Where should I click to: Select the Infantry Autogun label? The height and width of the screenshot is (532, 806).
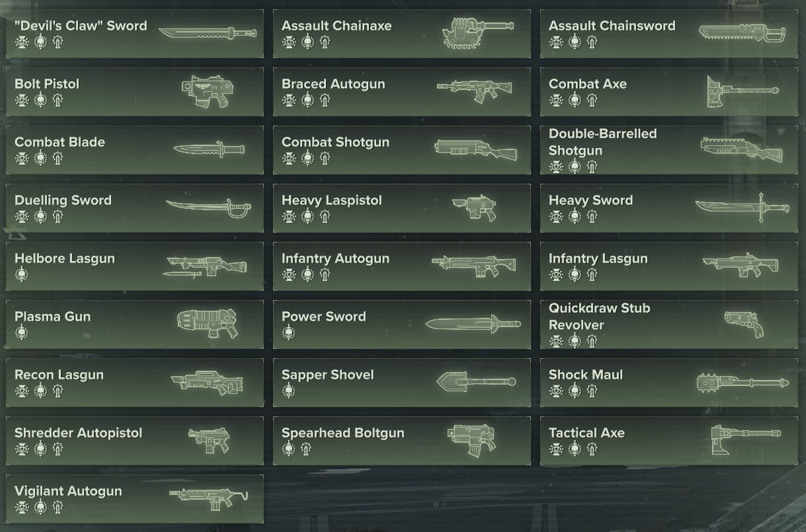click(x=335, y=258)
